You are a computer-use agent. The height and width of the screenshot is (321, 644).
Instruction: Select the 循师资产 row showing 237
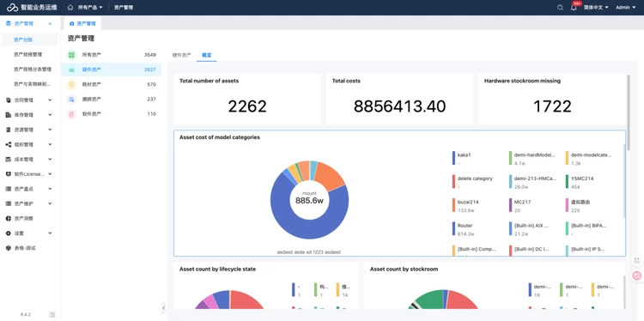112,100
